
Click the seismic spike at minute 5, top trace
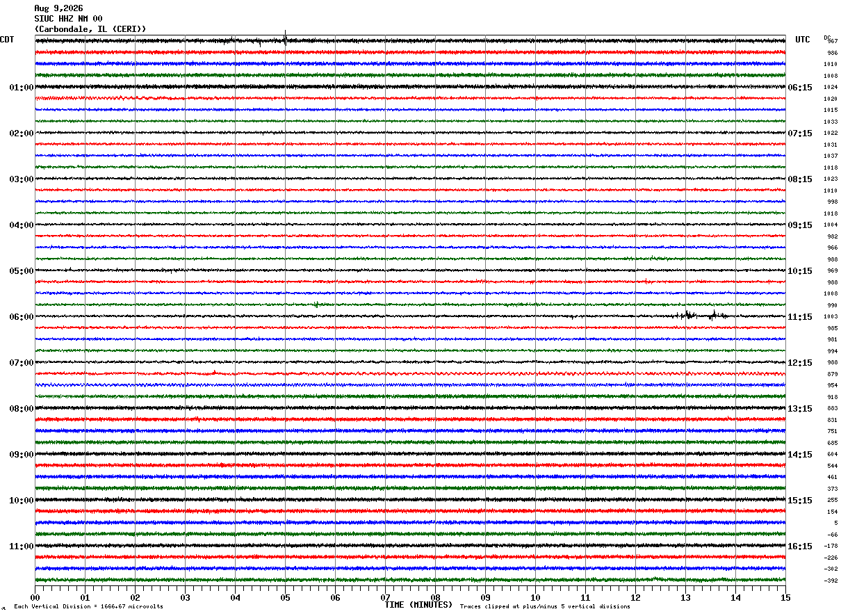coord(285,38)
